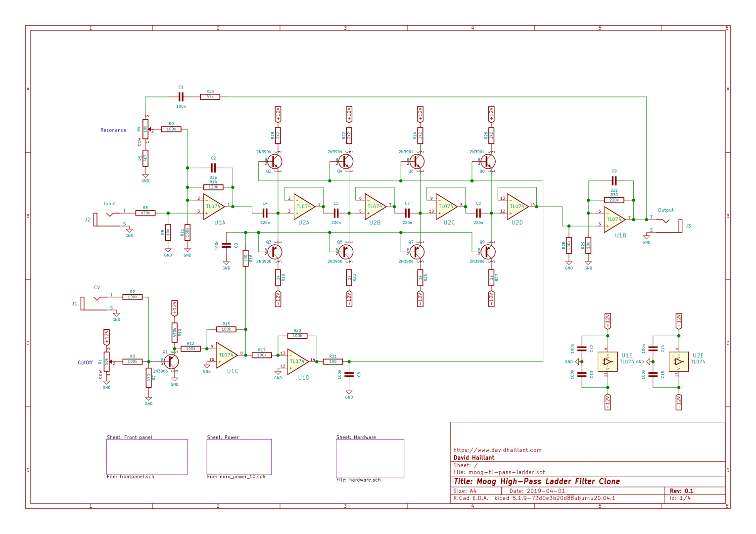The image size is (756, 534).
Task: Select the U2B TL074 op-amp symbol
Action: pyautogui.click(x=376, y=207)
